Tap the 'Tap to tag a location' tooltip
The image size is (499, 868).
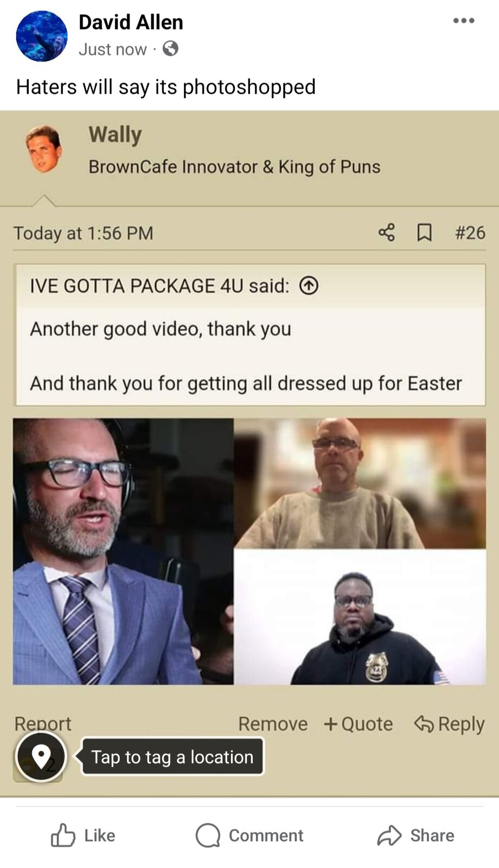click(x=172, y=756)
